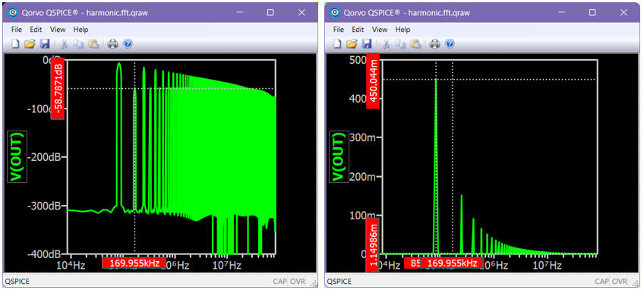Select V(OUT) trace label in right plot
The image size is (644, 290).
[339, 156]
